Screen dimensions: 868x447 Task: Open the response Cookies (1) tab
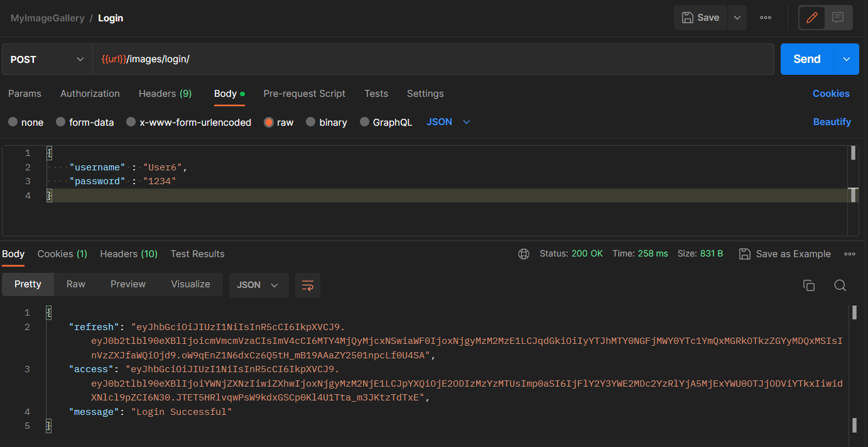click(62, 254)
